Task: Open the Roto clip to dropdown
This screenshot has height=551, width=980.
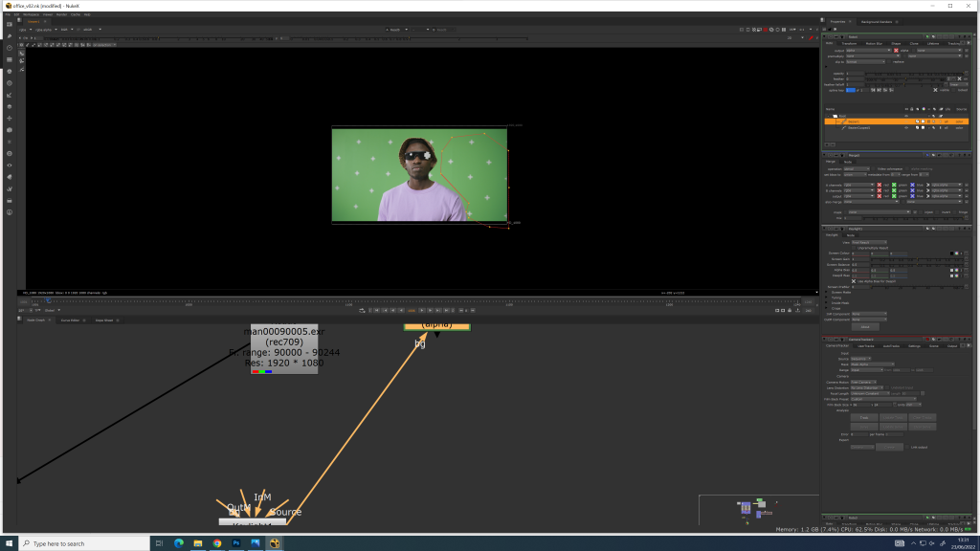Action: coord(865,62)
